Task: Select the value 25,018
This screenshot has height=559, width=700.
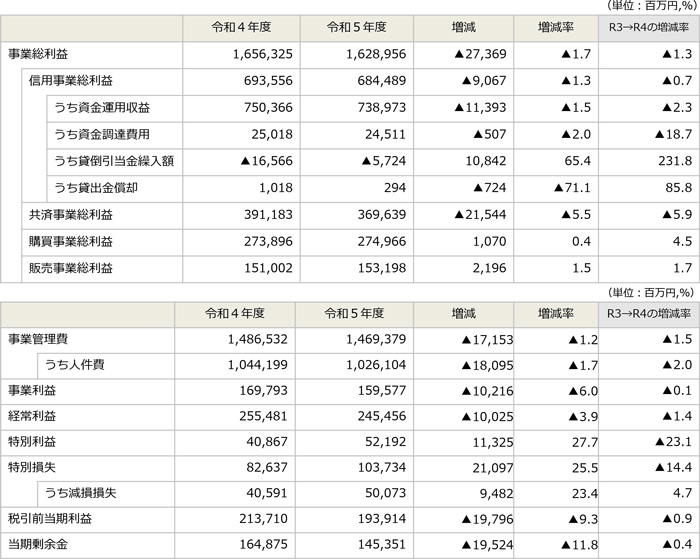Action: click(x=272, y=134)
